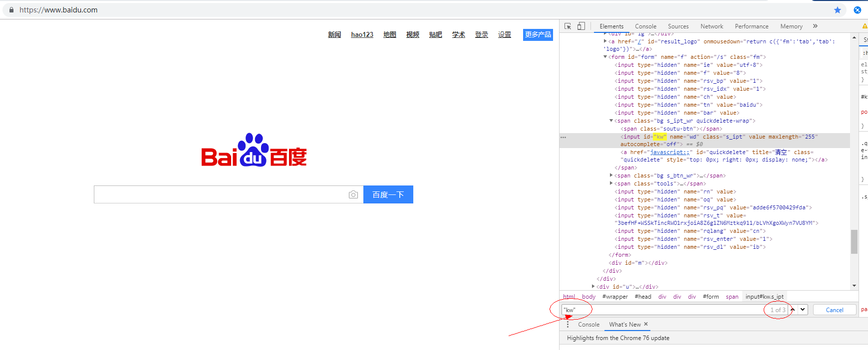Screen dimensions: 868x350
Task: Show more DevTools tabs chevron
Action: (x=815, y=26)
